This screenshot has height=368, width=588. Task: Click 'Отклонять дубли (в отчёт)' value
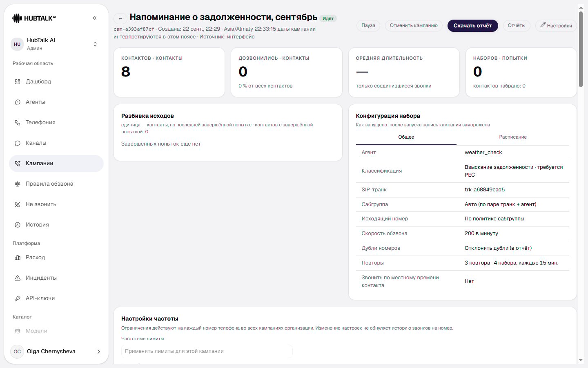[x=498, y=248]
